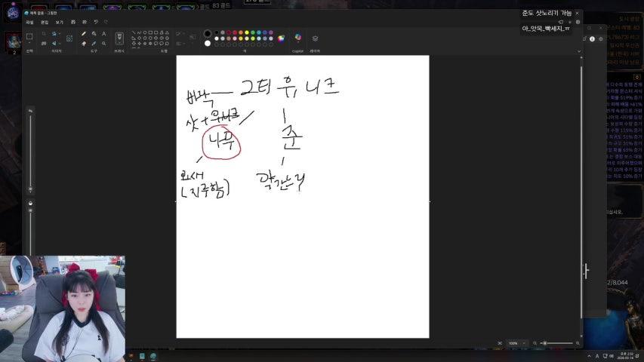Click the Resize image icon
The image size is (644, 362).
(44, 44)
